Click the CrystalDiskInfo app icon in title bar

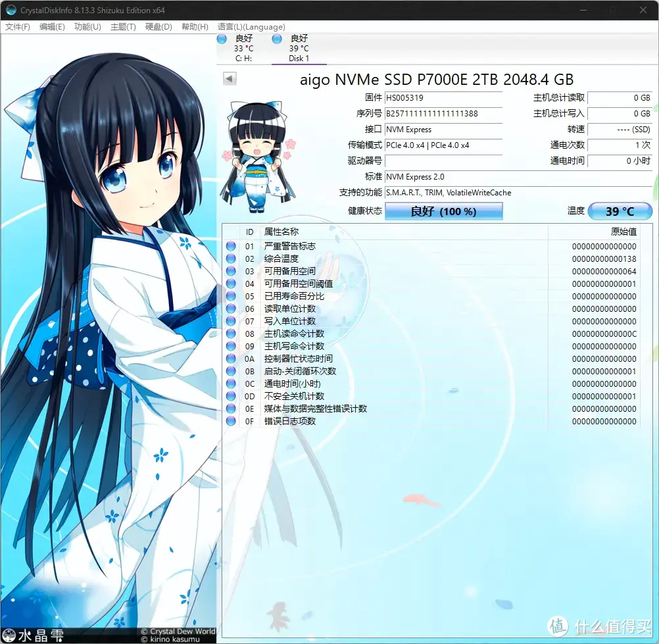coord(11,10)
